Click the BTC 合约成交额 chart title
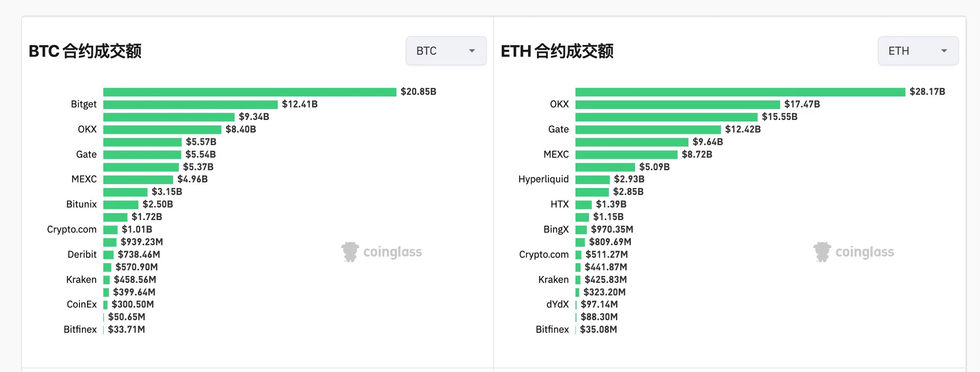This screenshot has height=372, width=980. 85,51
